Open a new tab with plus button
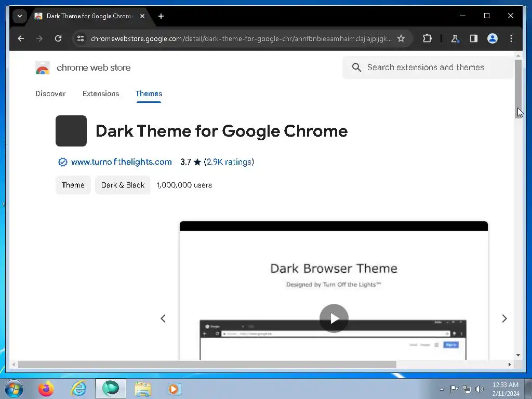Screen dimensions: 532x399 click(161, 16)
